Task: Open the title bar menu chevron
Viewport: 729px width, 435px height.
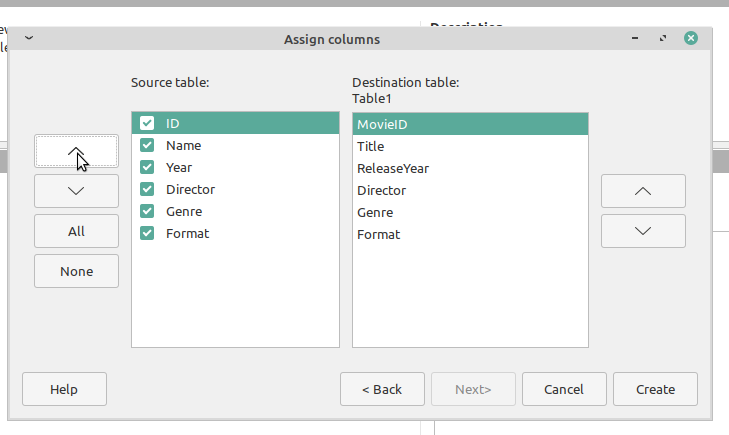Action: tap(28, 39)
